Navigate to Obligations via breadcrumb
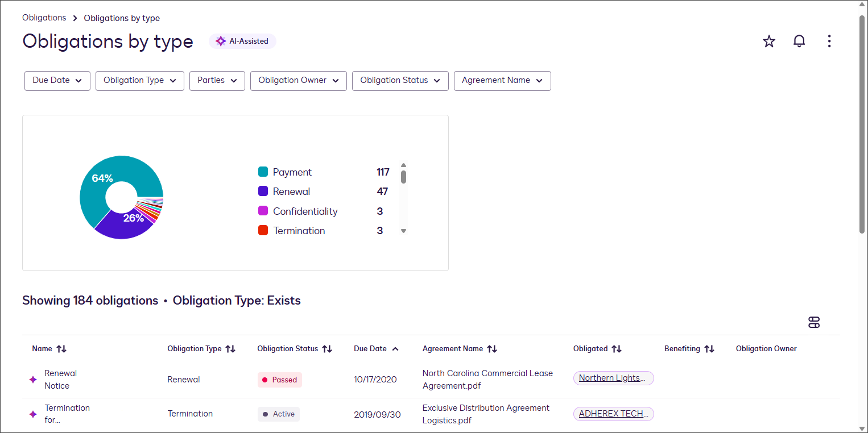This screenshot has height=433, width=868. coord(44,18)
